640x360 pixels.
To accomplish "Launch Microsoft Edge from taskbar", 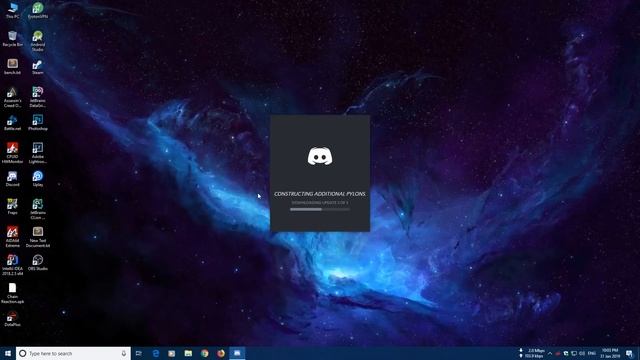I will (x=156, y=353).
